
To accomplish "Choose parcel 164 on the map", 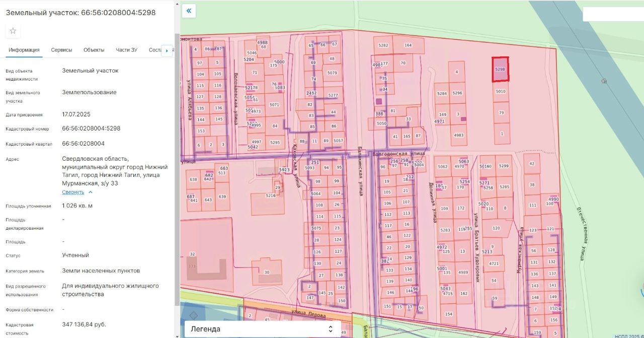I will pos(408,45).
